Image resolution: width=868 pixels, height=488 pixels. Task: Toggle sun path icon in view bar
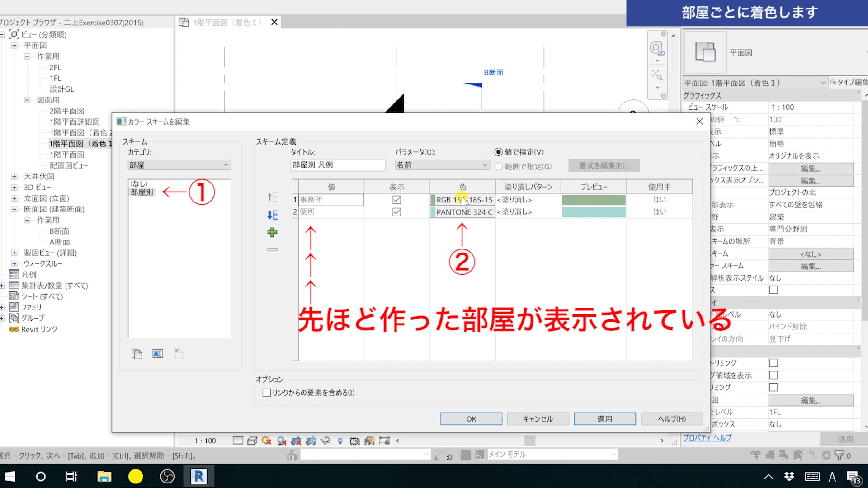pyautogui.click(x=266, y=441)
